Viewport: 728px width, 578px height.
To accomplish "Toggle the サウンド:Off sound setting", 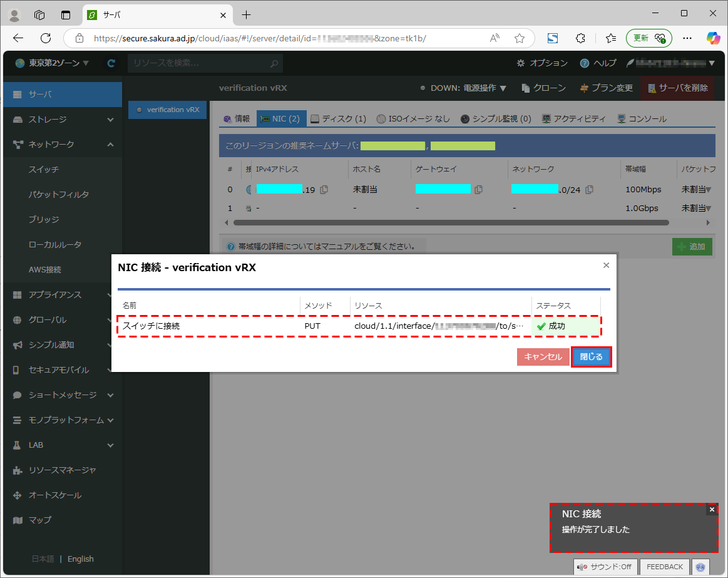I will [x=604, y=567].
